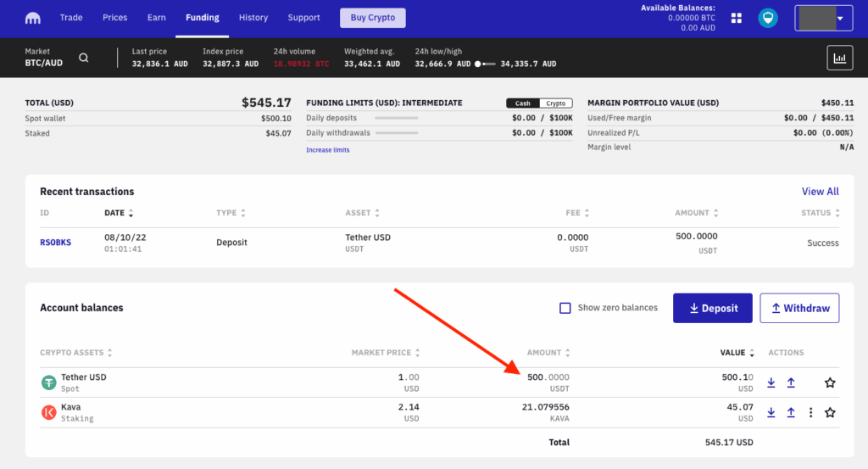This screenshot has height=469, width=868.
Task: Click the Last price 32,836.1 AUD
Action: (159, 64)
